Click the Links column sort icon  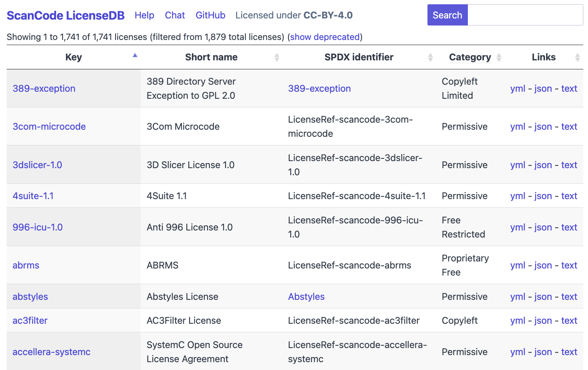click(577, 57)
